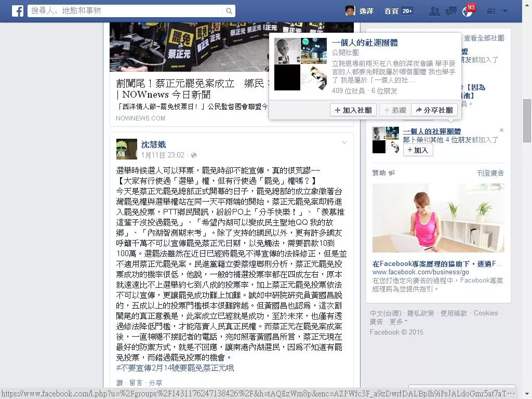
Task: Expand the account dropdown arrow in top bar
Action: pyautogui.click(x=505, y=11)
